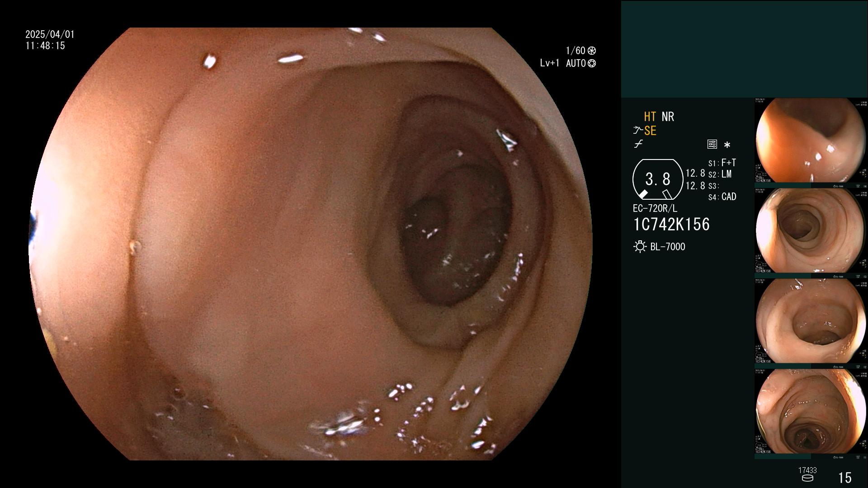Click the AUTO exposure label
Image resolution: width=868 pixels, height=488 pixels.
click(576, 63)
